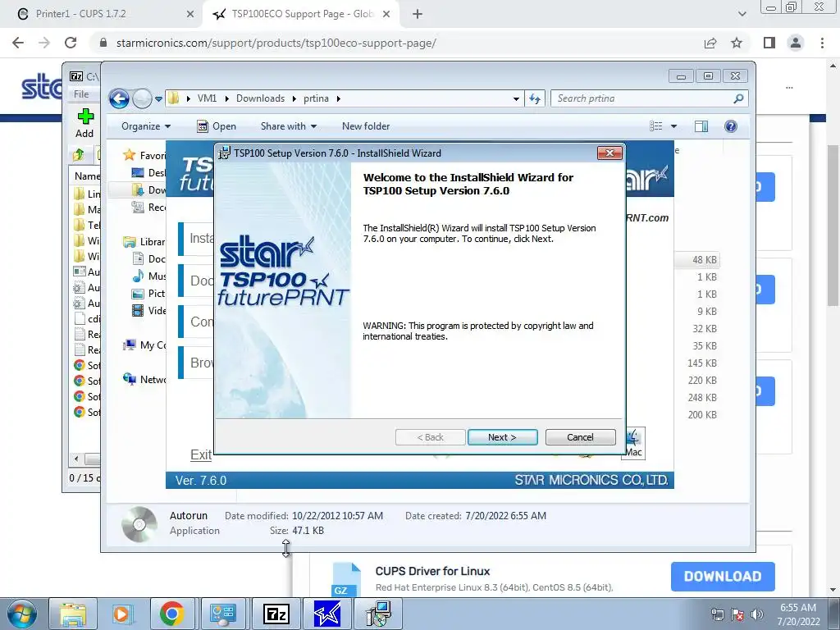Screen dimensions: 840x630
Task: Click prtina in the address breadcrumb
Action: (x=316, y=98)
